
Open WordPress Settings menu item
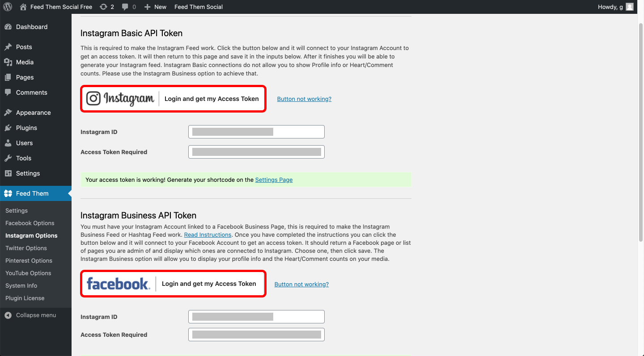36,173
